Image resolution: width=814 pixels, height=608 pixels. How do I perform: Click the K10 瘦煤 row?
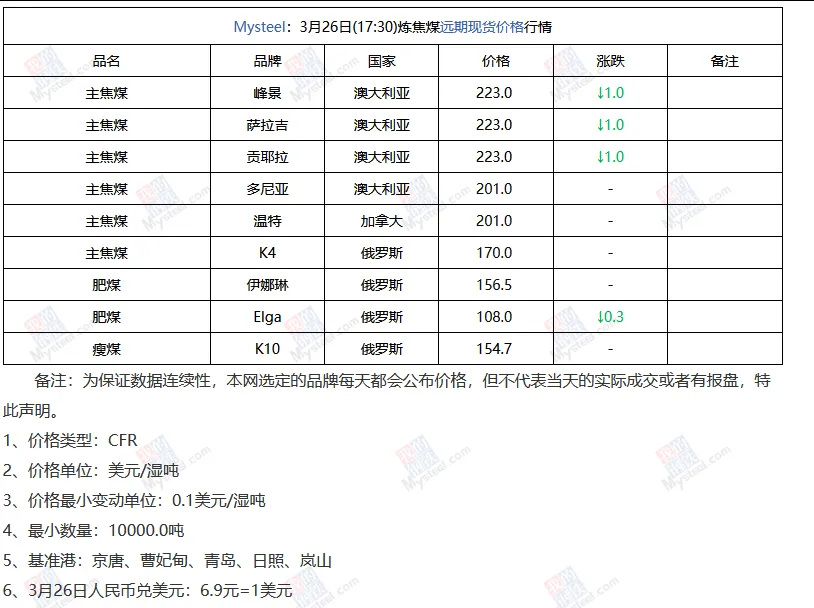[x=267, y=348]
